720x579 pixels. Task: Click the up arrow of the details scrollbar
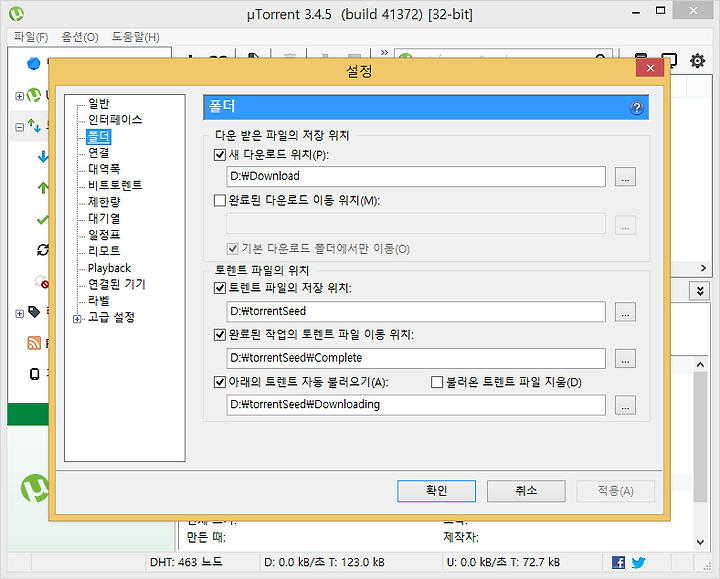coord(700,365)
